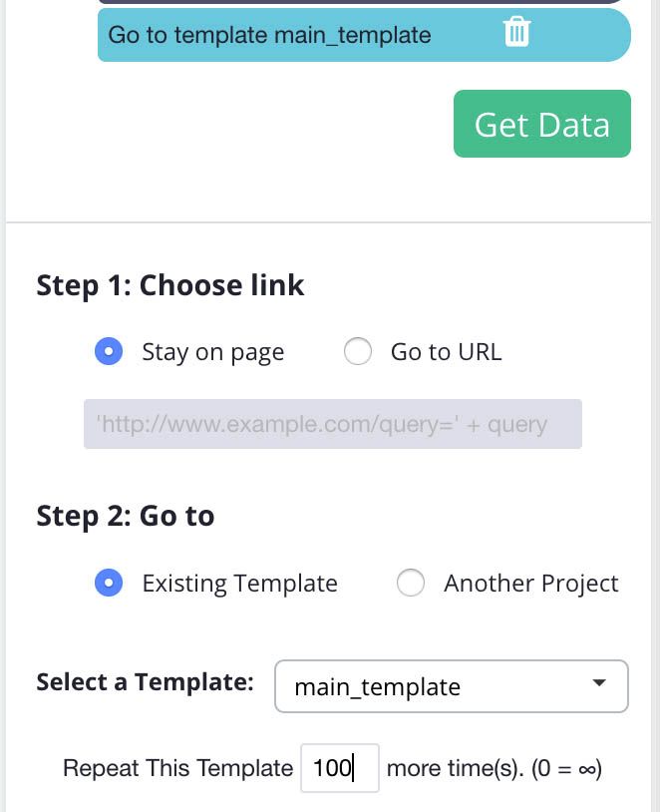
Task: Choose the Existing Template radio button
Action: pos(109,583)
